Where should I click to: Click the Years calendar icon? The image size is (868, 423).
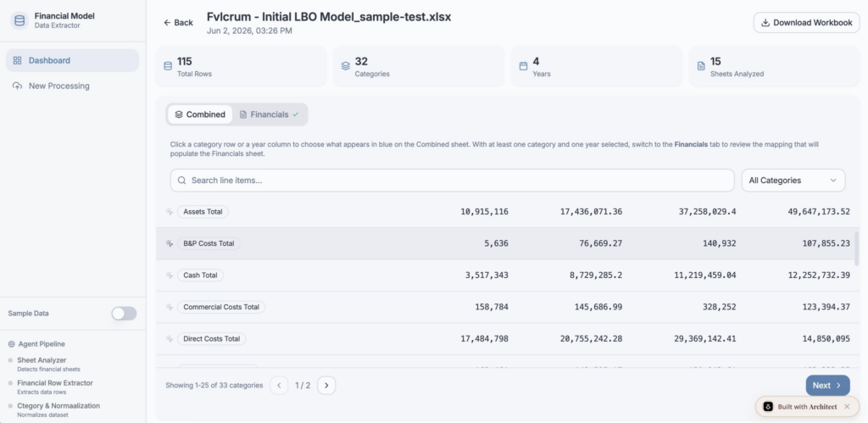click(523, 66)
